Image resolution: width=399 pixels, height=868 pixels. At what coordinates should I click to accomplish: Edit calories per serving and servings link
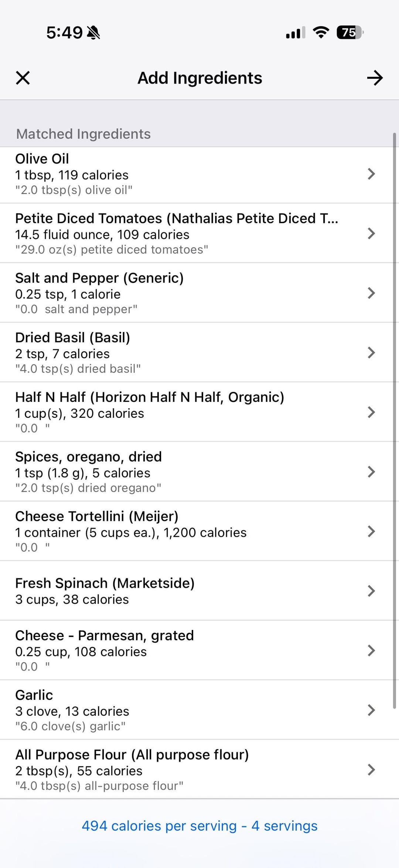(x=199, y=826)
